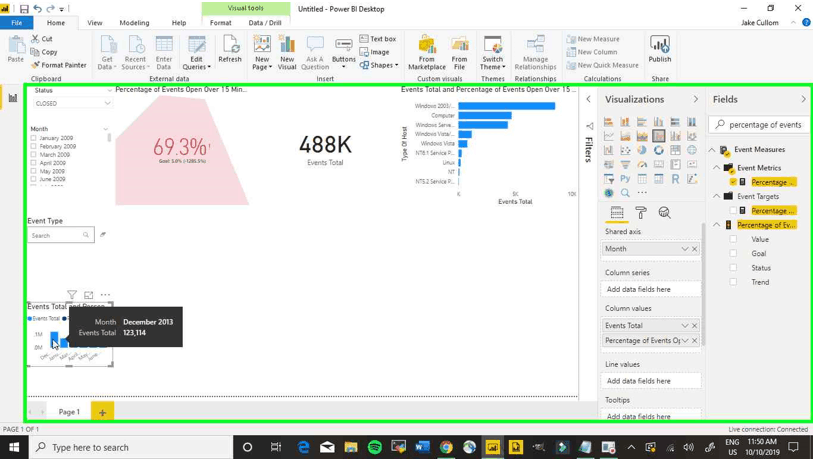Image resolution: width=813 pixels, height=461 pixels.
Task: Check the Trend field checkbox
Action: click(733, 282)
